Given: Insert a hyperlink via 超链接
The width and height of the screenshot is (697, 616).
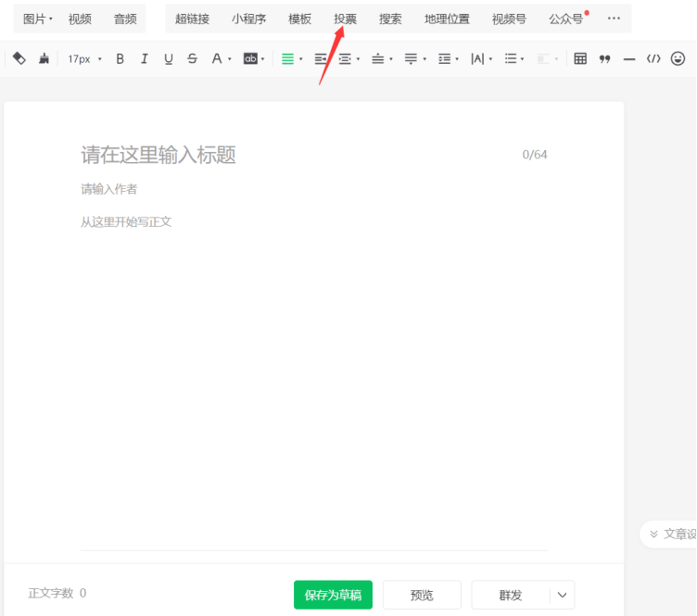Looking at the screenshot, I should [192, 19].
